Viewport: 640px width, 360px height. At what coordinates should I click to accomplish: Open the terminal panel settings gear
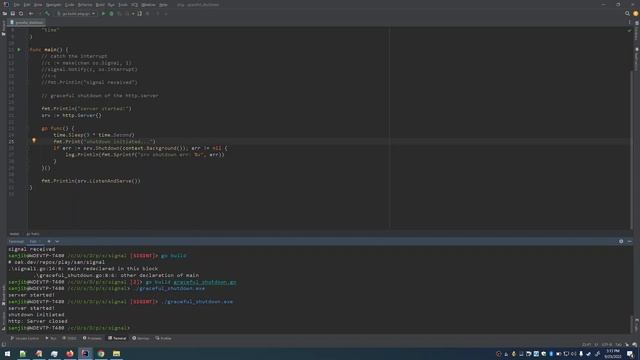[x=621, y=241]
